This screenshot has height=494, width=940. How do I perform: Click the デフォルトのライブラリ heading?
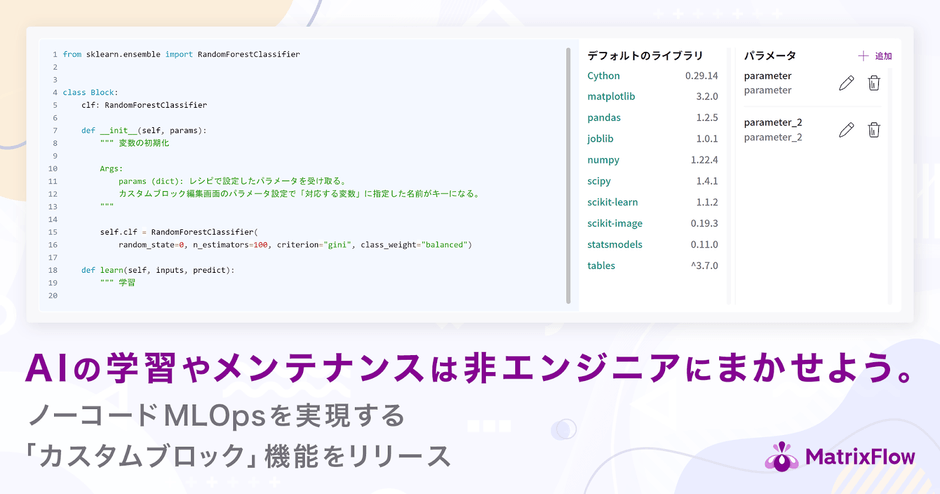pos(645,55)
